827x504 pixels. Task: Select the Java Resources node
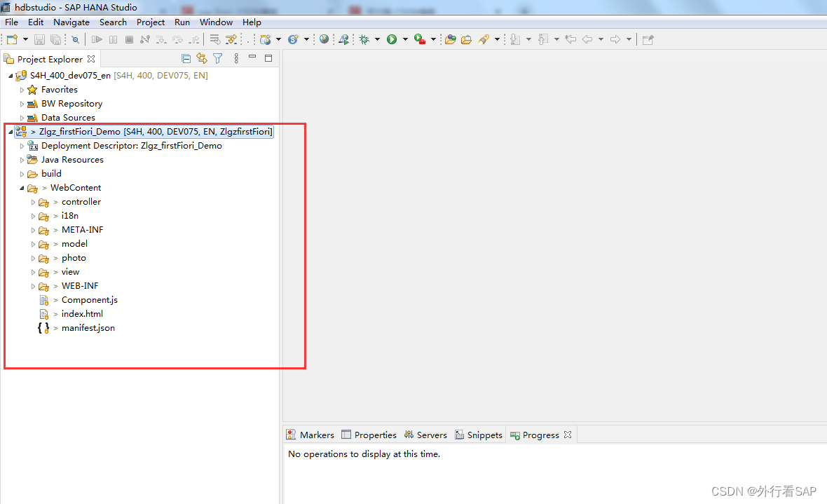tap(72, 159)
